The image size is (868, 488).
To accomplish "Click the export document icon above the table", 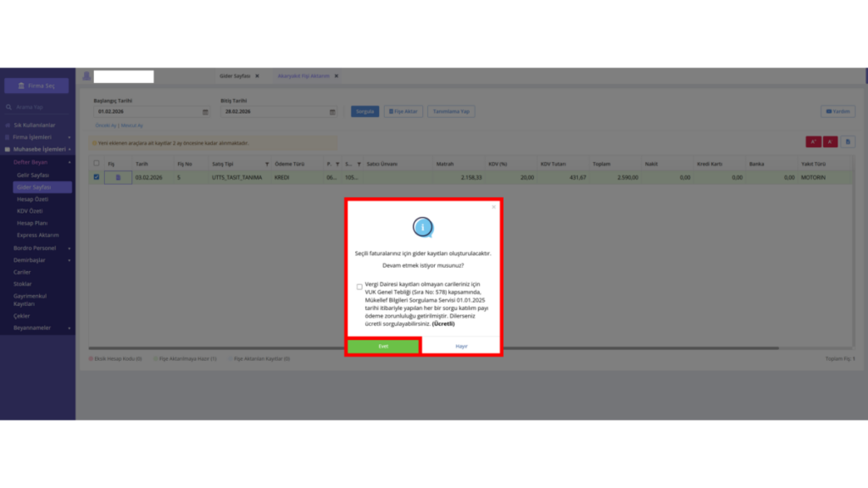I will (x=848, y=142).
